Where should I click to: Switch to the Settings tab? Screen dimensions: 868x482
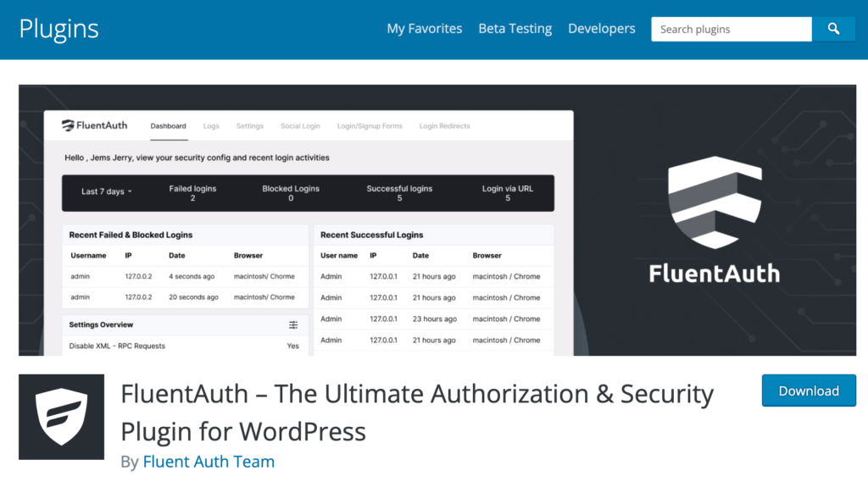click(x=250, y=126)
